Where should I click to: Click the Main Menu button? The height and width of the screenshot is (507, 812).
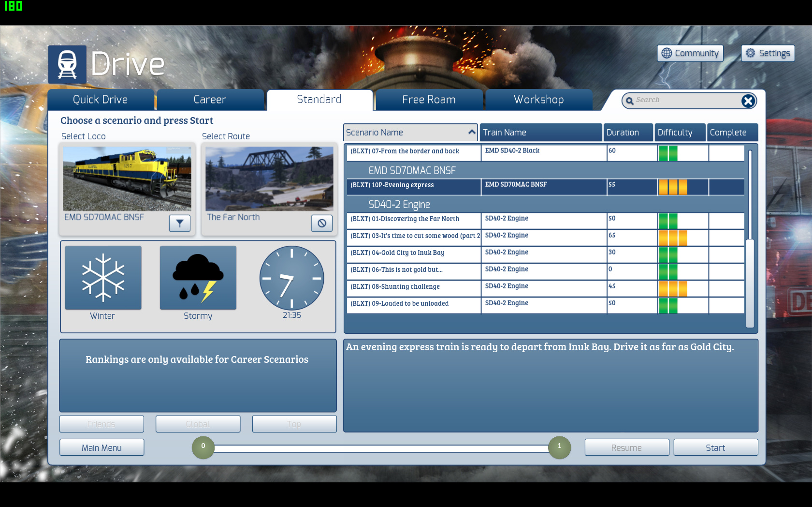coord(101,447)
